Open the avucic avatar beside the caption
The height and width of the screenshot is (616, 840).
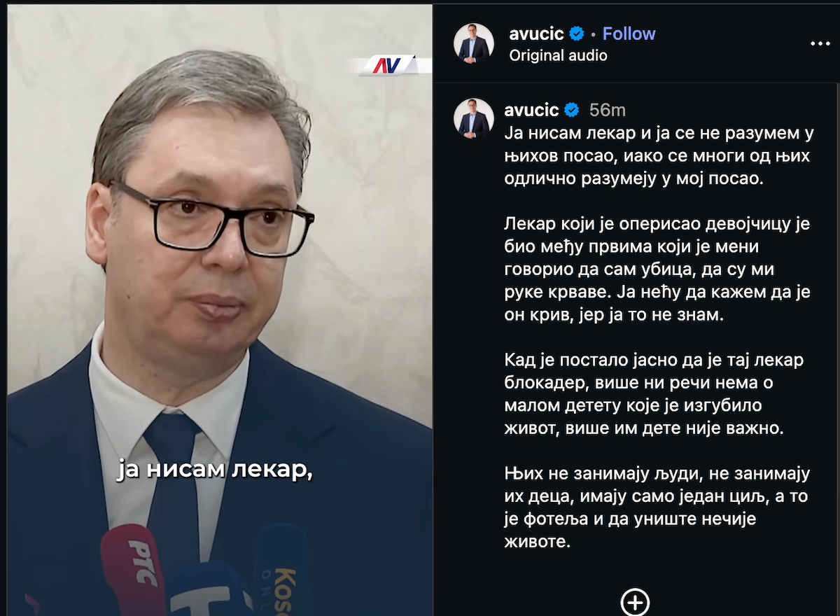coord(474,118)
